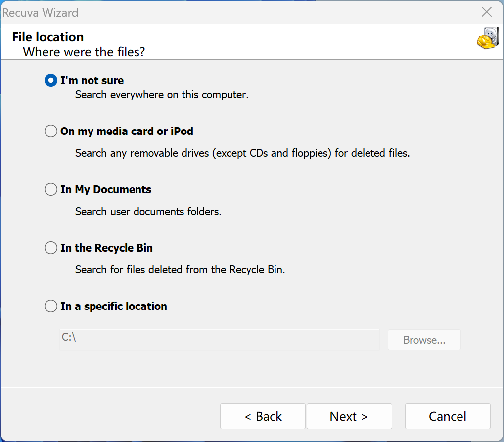
Task: Click the "File location" heading
Action: pyautogui.click(x=48, y=37)
